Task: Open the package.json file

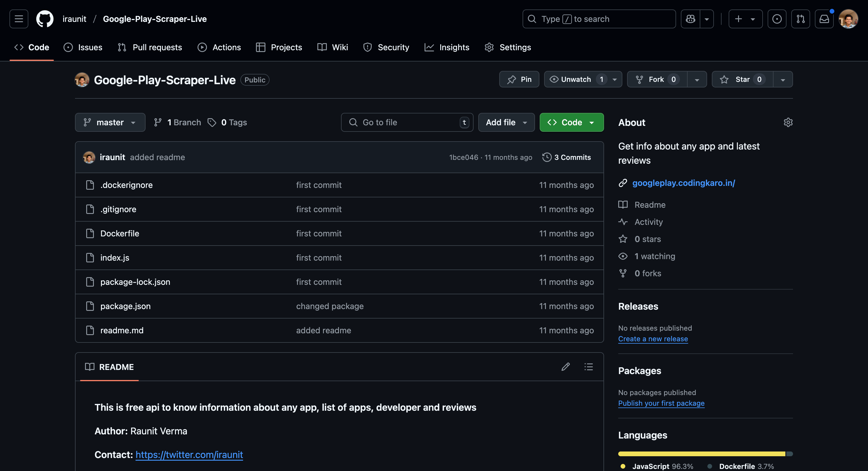Action: pyautogui.click(x=125, y=306)
